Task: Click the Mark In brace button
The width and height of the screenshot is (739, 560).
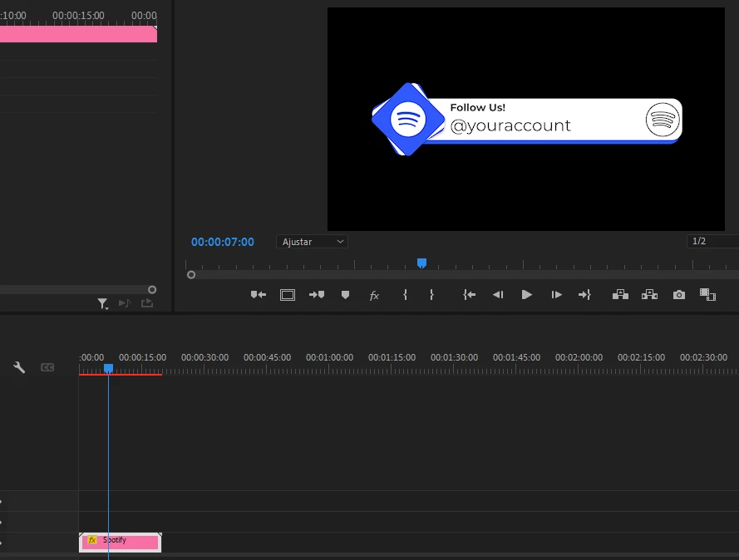Action: click(406, 295)
